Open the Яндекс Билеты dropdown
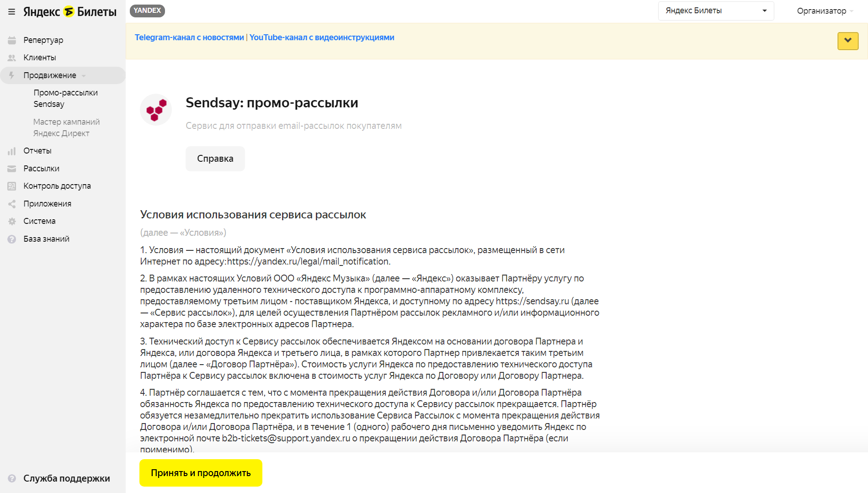This screenshot has width=868, height=493. click(715, 11)
